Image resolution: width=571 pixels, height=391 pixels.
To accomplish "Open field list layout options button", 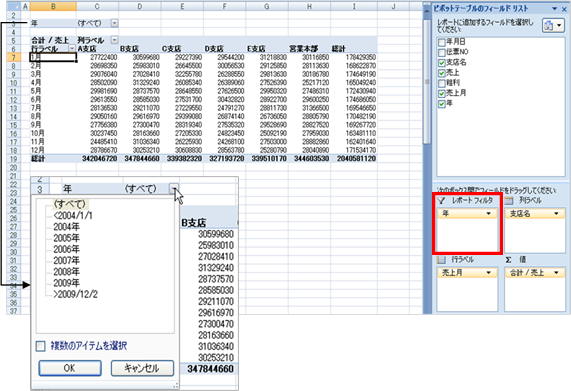I will click(553, 25).
